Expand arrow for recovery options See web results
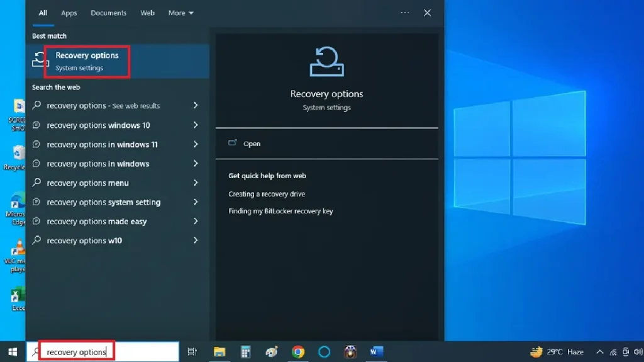The height and width of the screenshot is (362, 644). (196, 105)
